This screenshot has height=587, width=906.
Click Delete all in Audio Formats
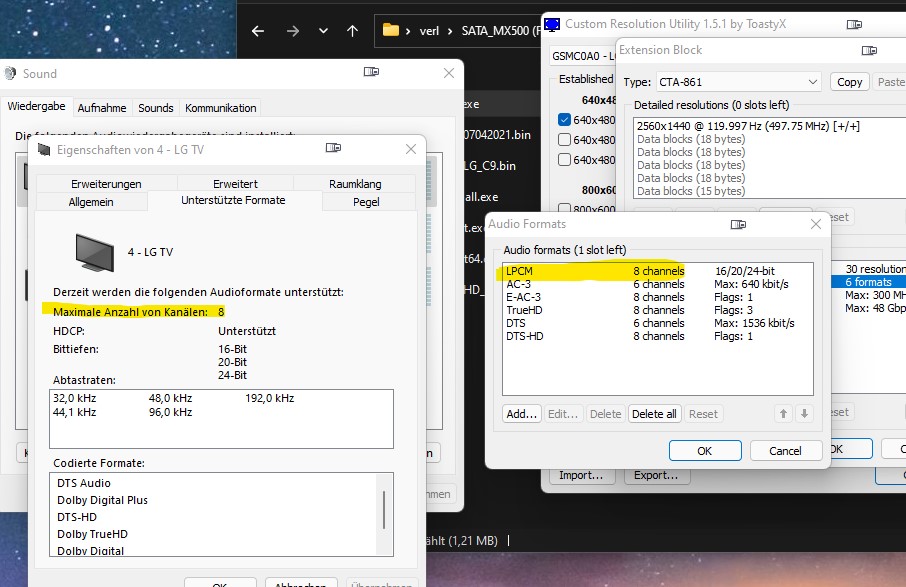pos(654,414)
